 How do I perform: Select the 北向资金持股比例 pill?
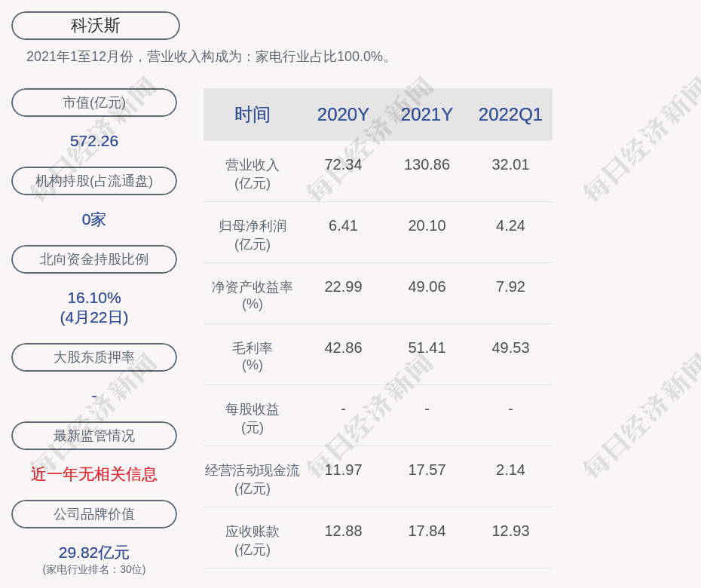pyautogui.click(x=94, y=259)
